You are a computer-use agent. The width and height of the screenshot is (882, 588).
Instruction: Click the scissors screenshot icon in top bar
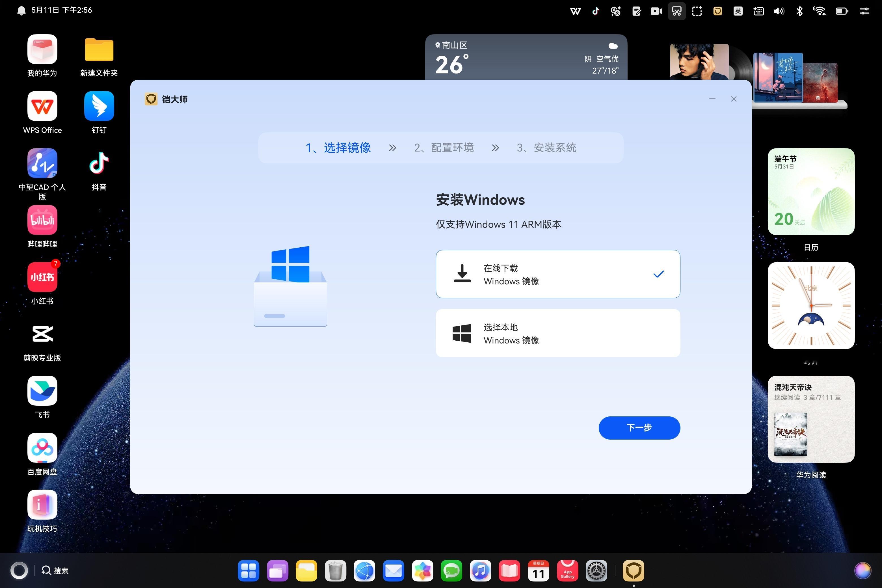coord(677,11)
